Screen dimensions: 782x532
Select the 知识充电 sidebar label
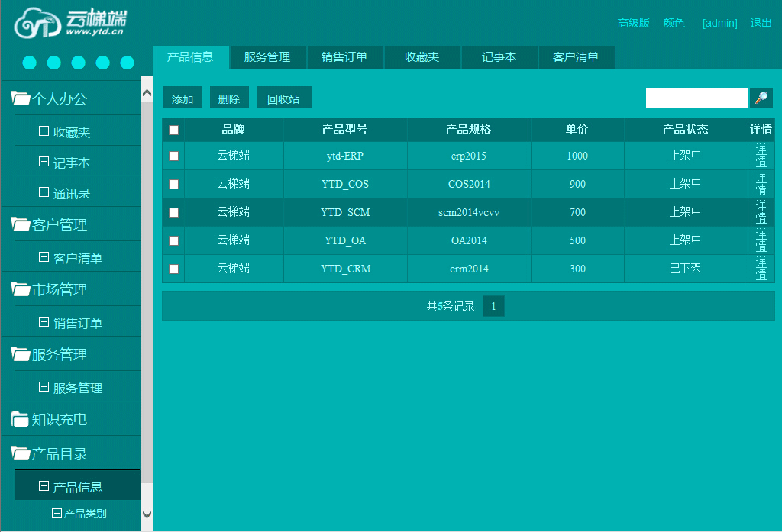pos(60,419)
